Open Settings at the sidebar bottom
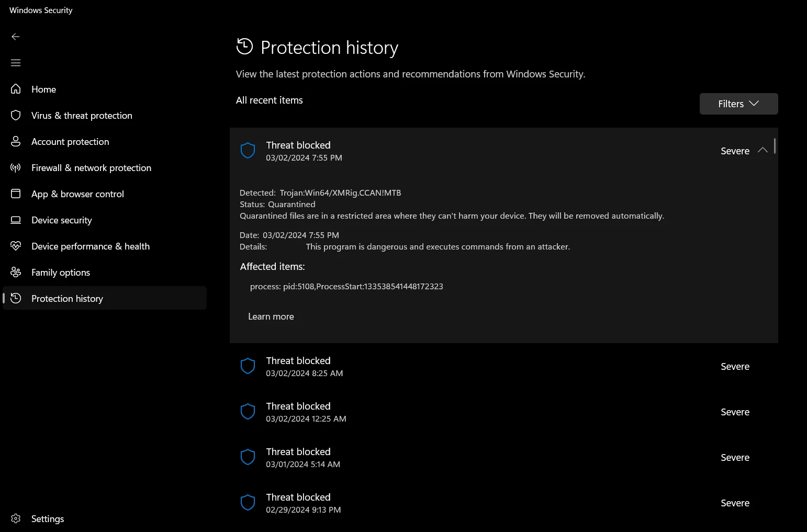The height and width of the screenshot is (532, 807). pyautogui.click(x=105, y=518)
